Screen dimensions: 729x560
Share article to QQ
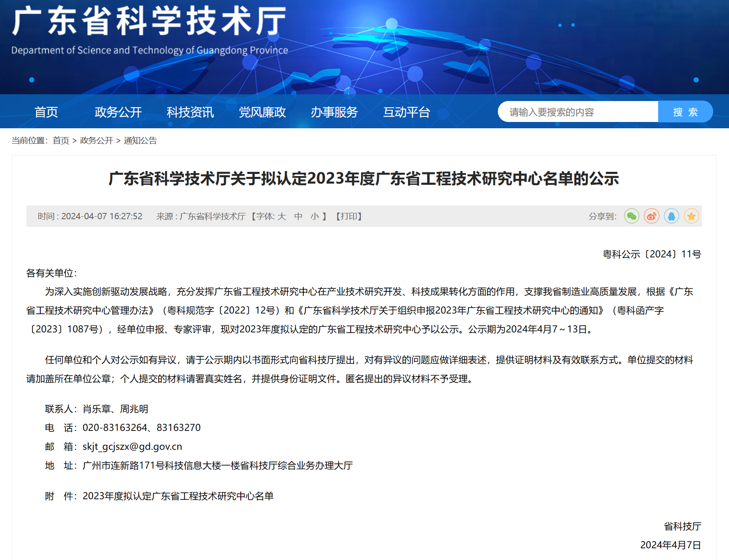point(672,216)
